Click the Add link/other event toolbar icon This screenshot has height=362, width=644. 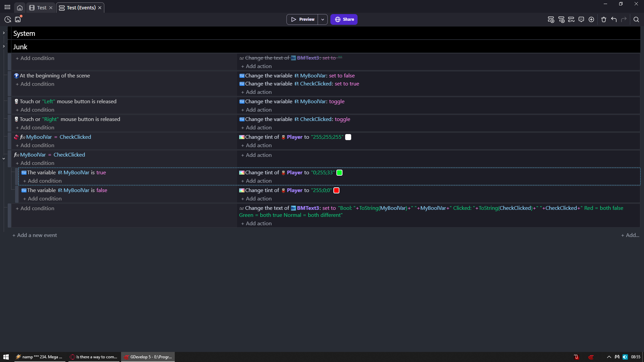point(571,19)
